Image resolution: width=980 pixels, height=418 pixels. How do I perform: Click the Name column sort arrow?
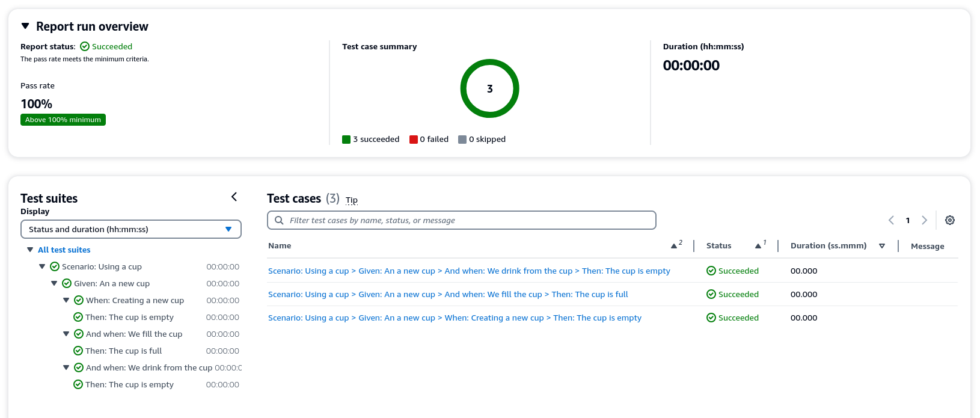675,246
